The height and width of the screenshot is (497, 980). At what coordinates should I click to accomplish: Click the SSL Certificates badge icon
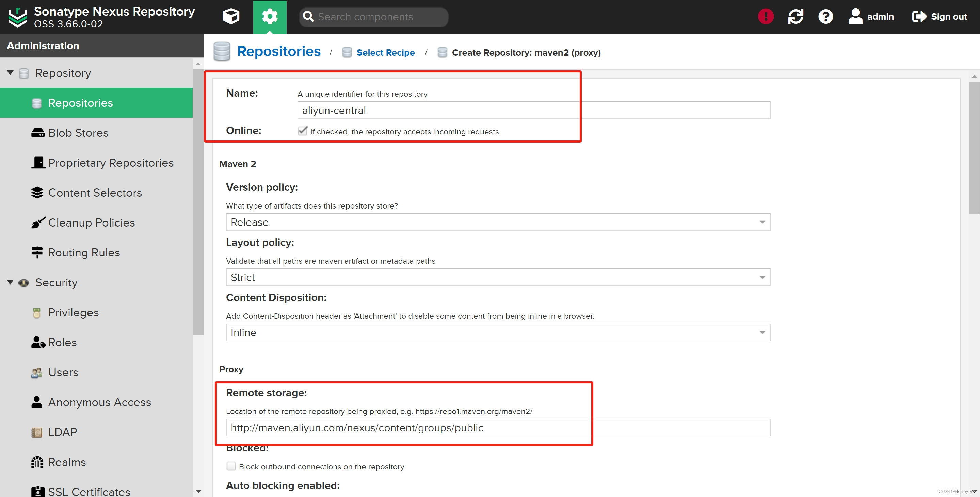[x=38, y=492]
